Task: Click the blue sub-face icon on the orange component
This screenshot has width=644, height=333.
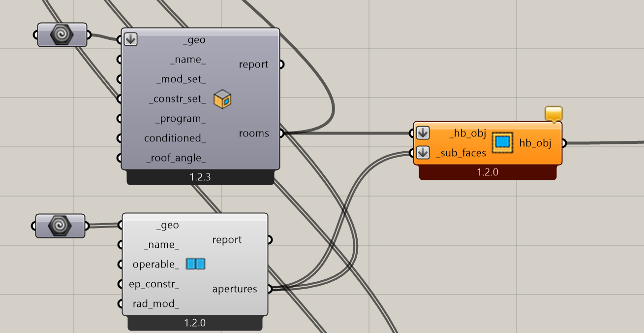Action: click(x=502, y=142)
